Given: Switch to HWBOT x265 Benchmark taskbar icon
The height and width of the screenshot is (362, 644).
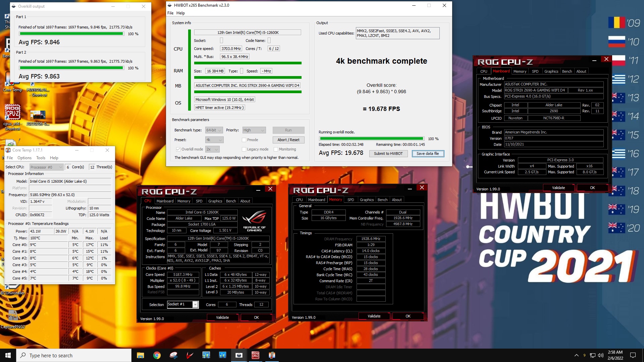Looking at the screenshot, I should click(239, 355).
